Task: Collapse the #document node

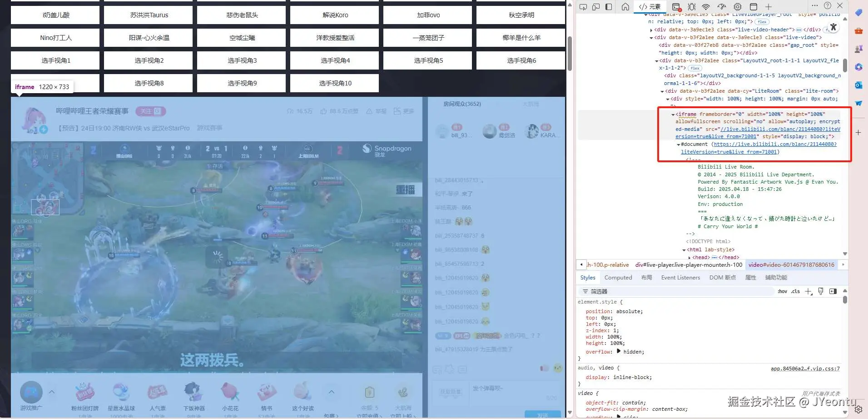Action: click(679, 145)
